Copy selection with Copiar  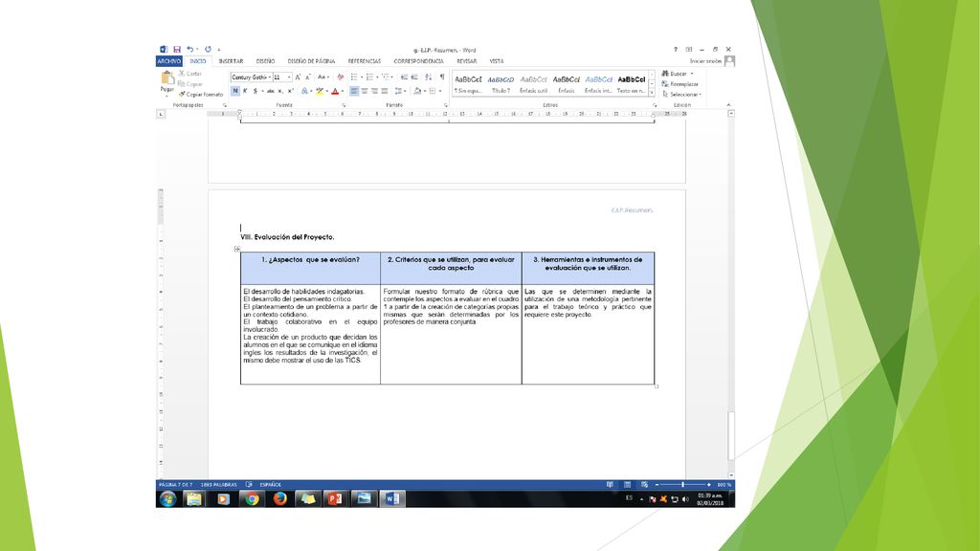190,84
